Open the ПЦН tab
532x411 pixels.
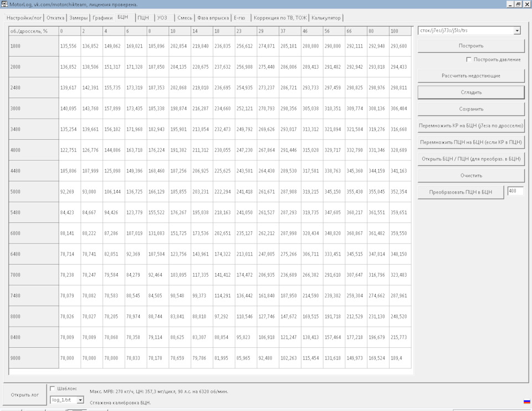pyautogui.click(x=143, y=18)
